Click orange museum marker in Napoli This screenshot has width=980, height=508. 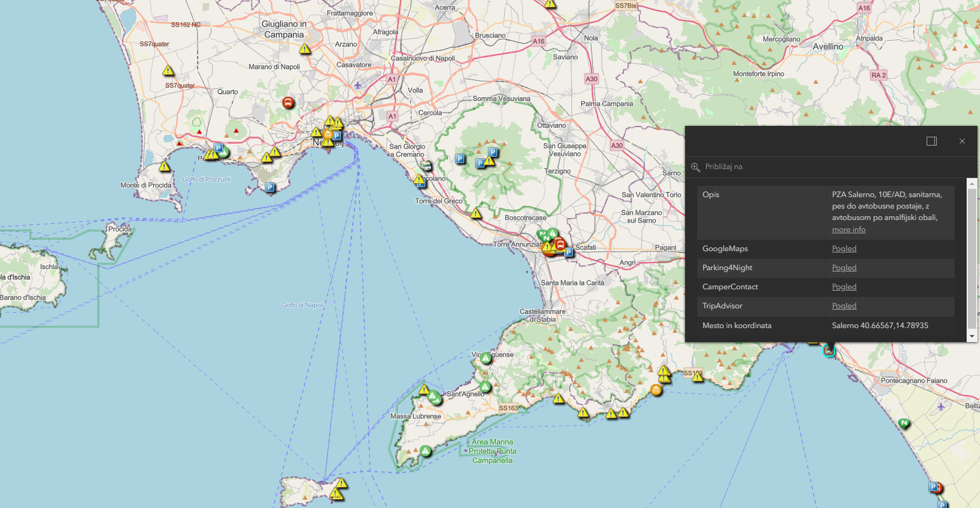(328, 135)
